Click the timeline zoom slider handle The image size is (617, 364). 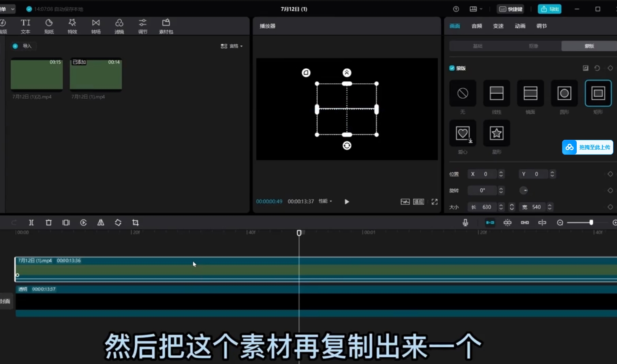[591, 223]
